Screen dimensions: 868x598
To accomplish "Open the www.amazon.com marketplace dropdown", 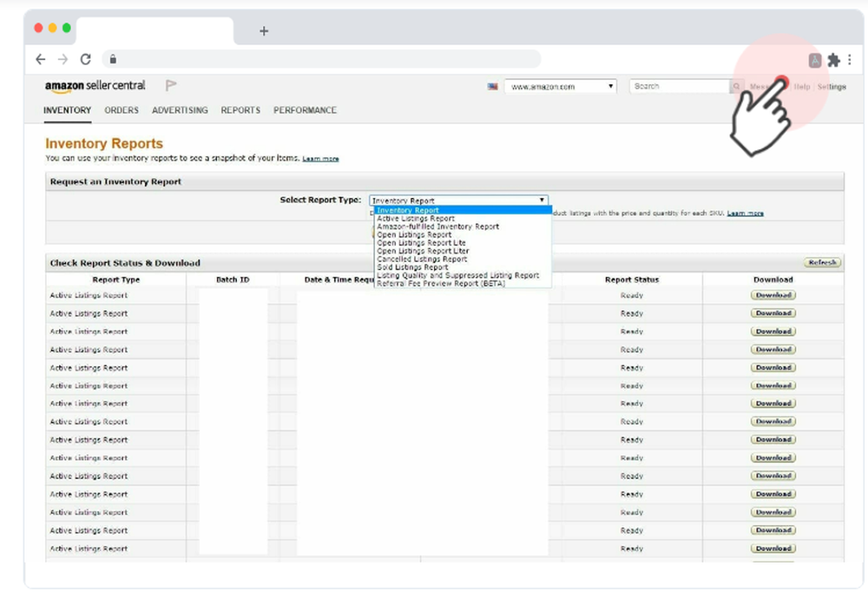I will click(x=560, y=87).
